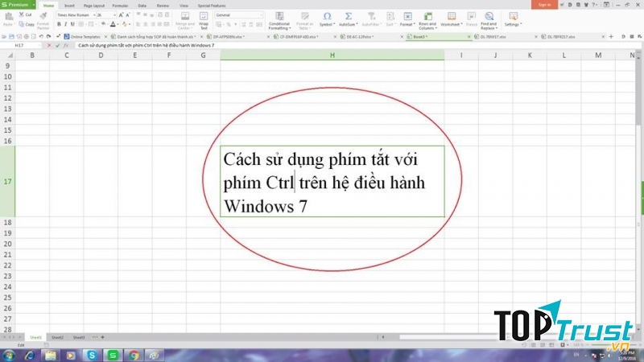Select column H header
This screenshot has height=362, width=644.
click(x=332, y=55)
